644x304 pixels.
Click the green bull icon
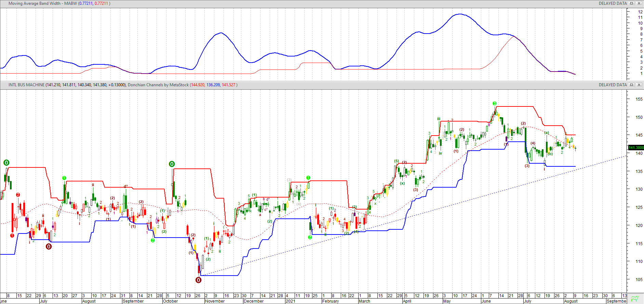point(635,299)
